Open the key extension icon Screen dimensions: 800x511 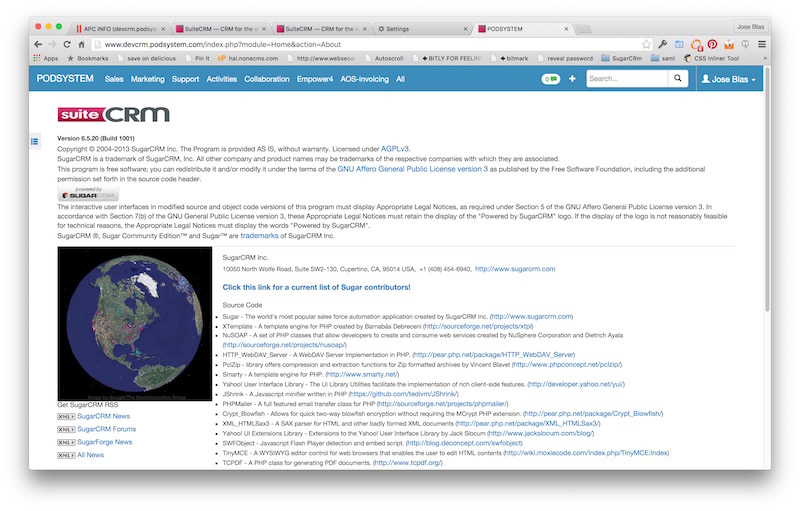point(663,44)
